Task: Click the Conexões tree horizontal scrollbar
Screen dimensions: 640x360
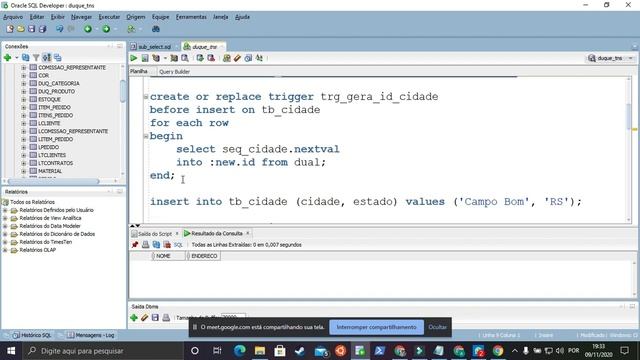Action: [53, 181]
